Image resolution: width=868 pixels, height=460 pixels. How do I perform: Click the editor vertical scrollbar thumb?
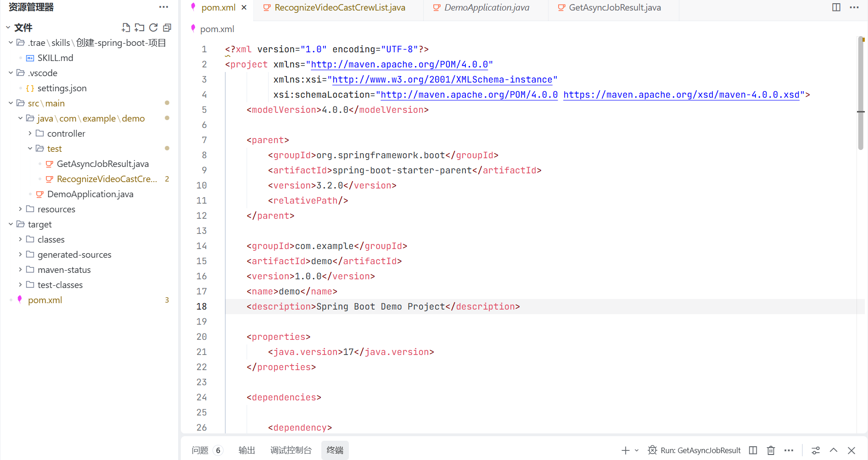click(x=861, y=93)
